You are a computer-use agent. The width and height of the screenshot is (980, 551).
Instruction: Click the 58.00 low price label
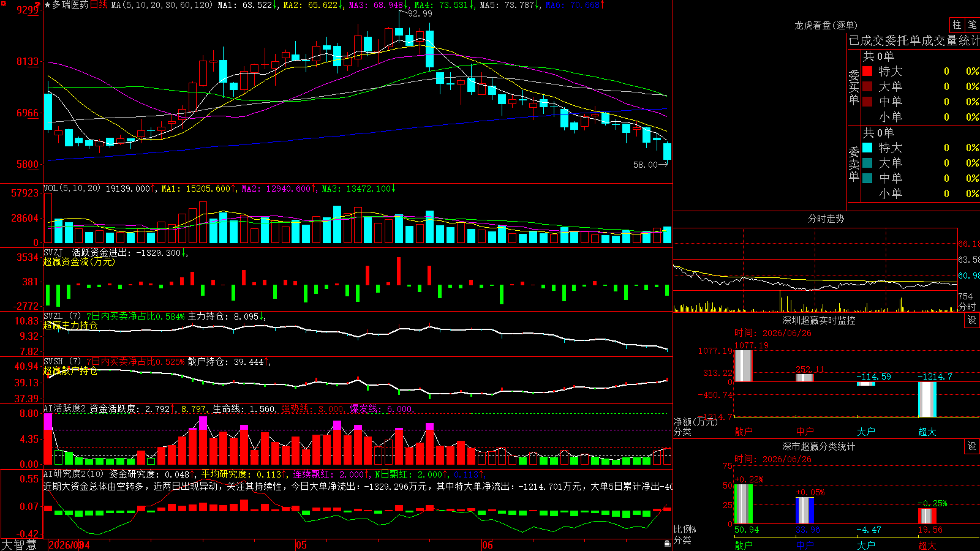click(x=645, y=165)
